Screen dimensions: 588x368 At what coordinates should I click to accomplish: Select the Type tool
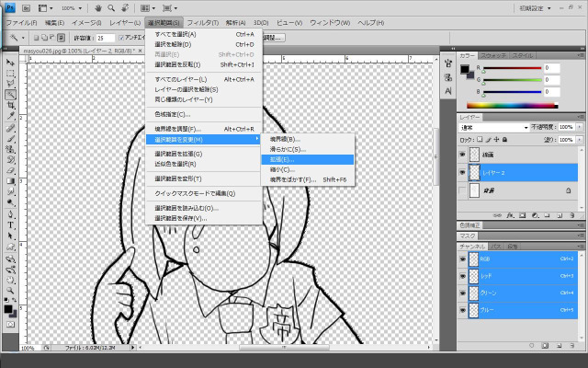(x=10, y=224)
